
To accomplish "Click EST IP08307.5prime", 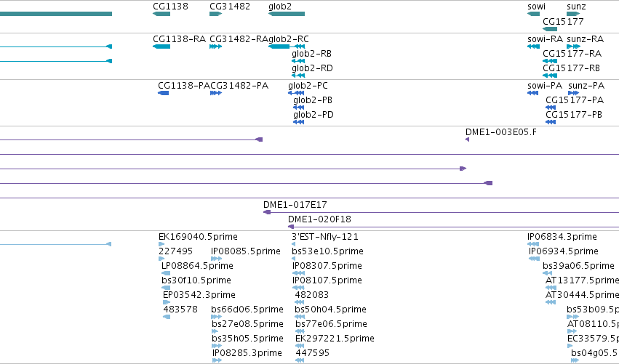I will (298, 273).
